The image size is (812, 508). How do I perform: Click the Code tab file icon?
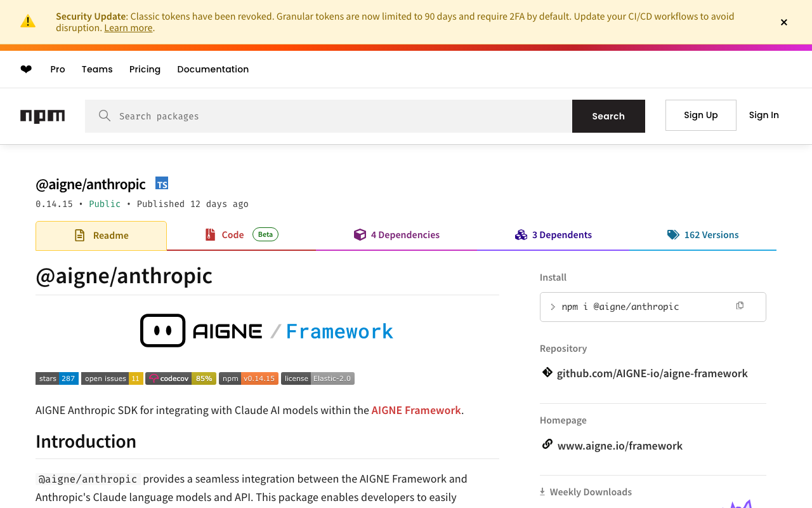[211, 235]
